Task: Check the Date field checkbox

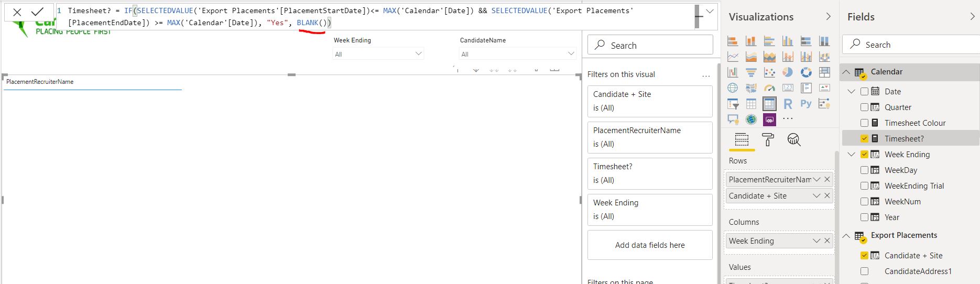Action: [864, 91]
